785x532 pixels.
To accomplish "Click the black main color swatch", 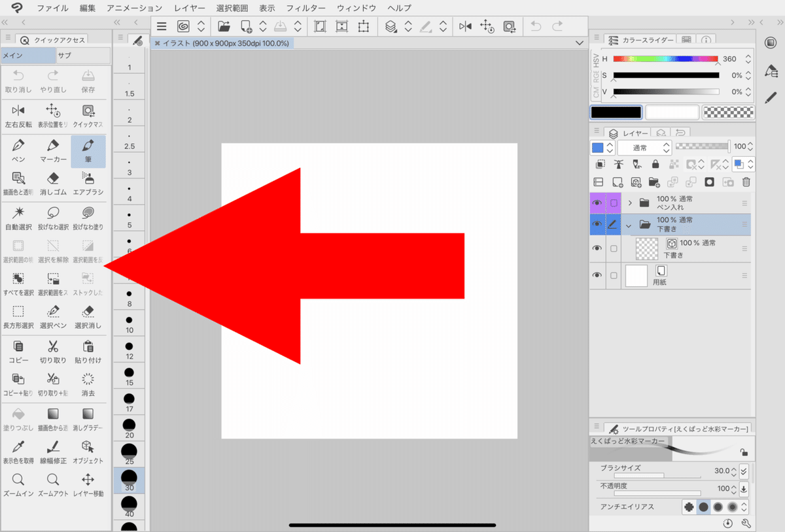I will pos(616,112).
